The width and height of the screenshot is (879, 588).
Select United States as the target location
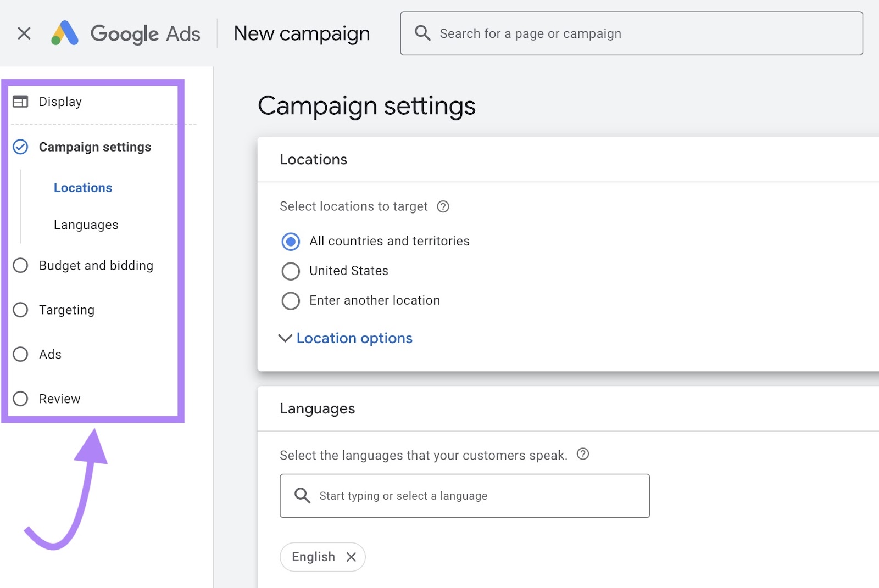point(291,271)
